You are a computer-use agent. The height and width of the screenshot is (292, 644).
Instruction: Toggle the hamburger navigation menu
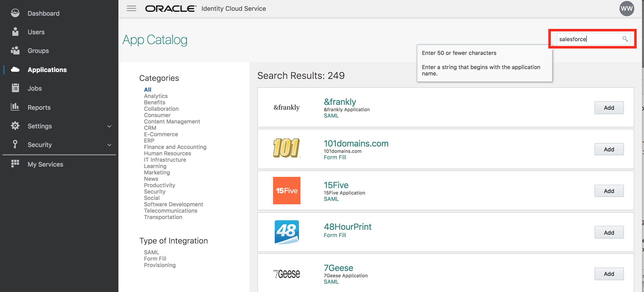coord(131,9)
